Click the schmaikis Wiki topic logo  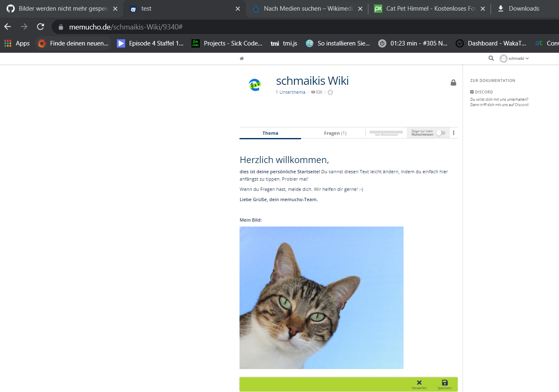point(255,85)
